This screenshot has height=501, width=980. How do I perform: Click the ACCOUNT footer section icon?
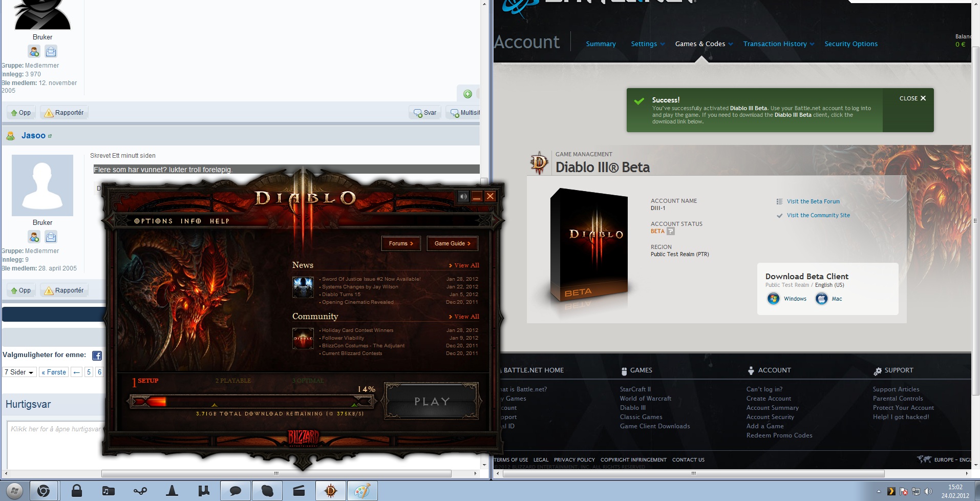(x=751, y=371)
